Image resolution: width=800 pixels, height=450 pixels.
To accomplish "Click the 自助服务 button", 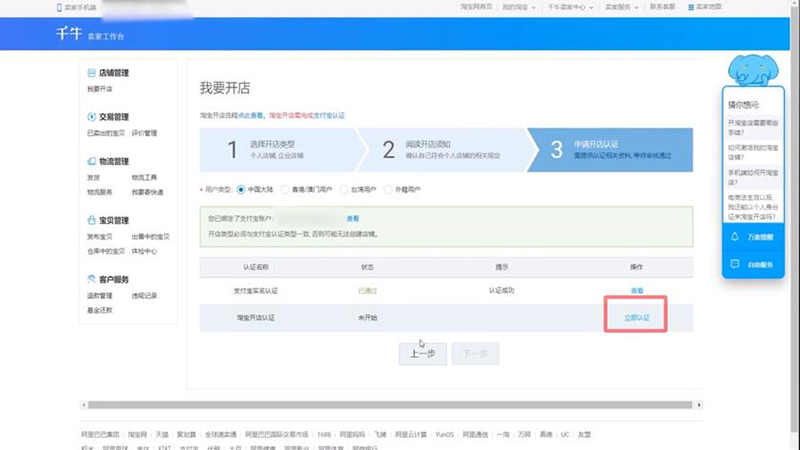I will 753,264.
